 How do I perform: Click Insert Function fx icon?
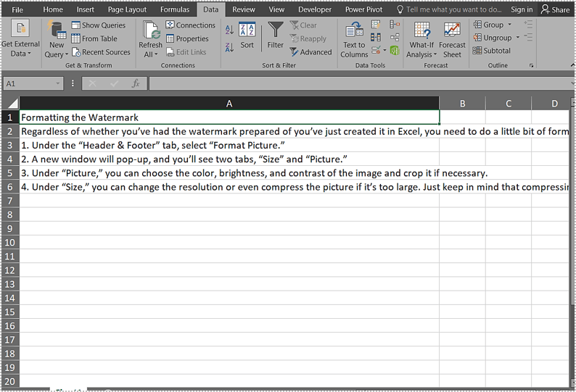(x=136, y=84)
